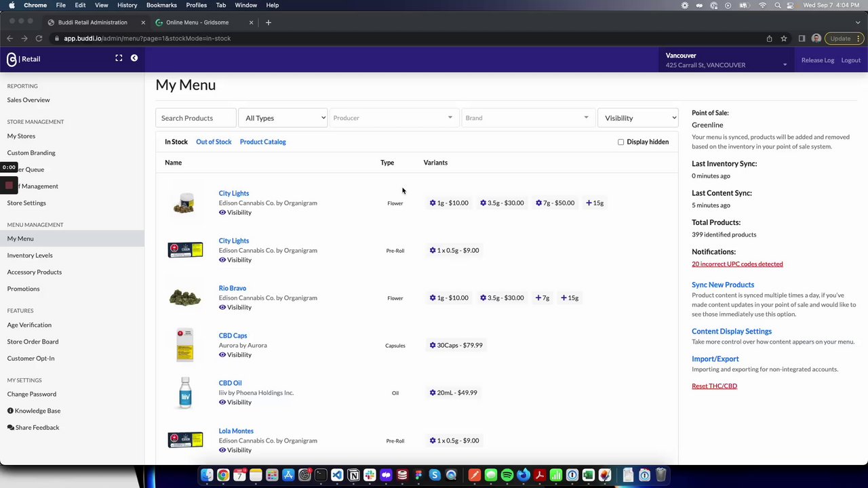Open the Bookmarks menu in menu bar
This screenshot has width=868, height=488.
(161, 5)
